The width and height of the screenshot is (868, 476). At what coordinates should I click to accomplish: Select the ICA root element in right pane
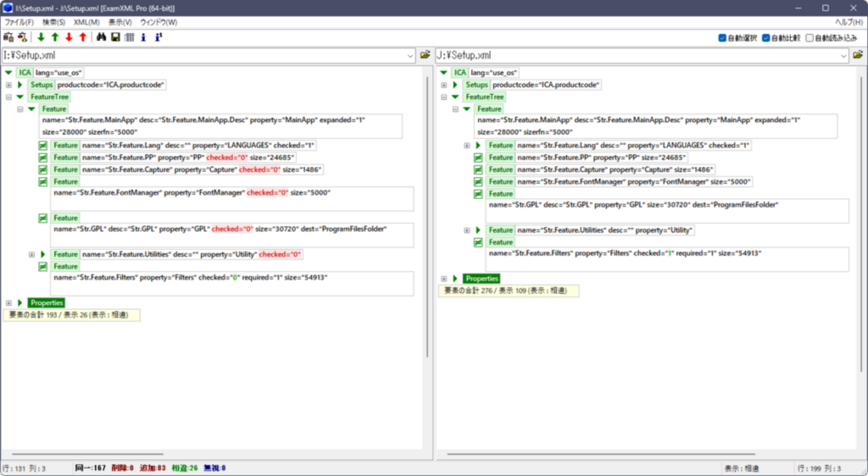click(460, 73)
